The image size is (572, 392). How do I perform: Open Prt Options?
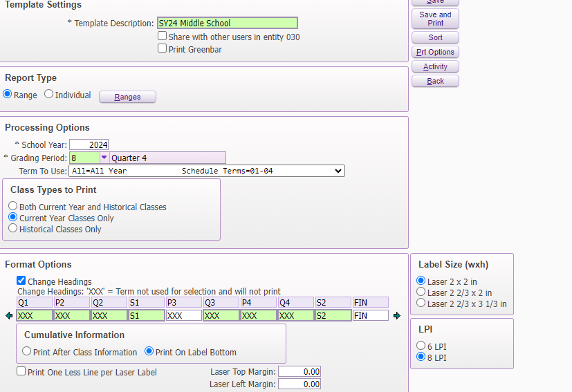coord(435,53)
